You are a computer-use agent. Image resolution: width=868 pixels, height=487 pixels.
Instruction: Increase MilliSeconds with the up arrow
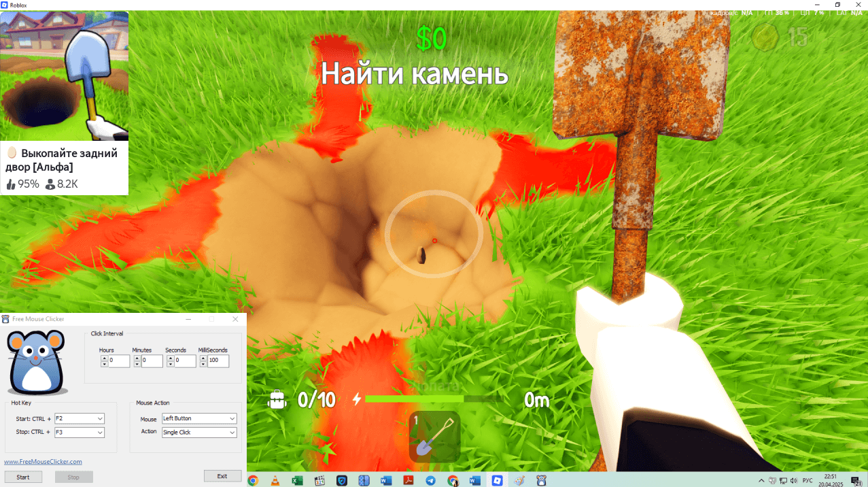click(x=204, y=358)
